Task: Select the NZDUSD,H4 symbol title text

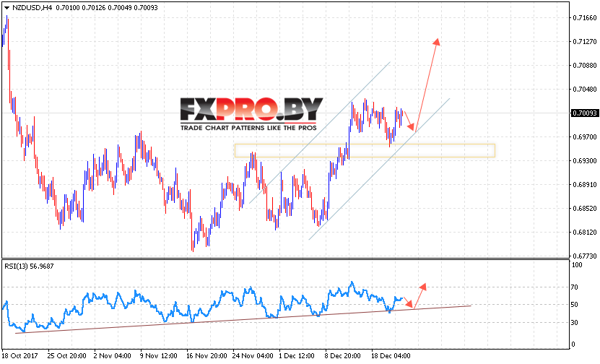Action: click(x=32, y=8)
